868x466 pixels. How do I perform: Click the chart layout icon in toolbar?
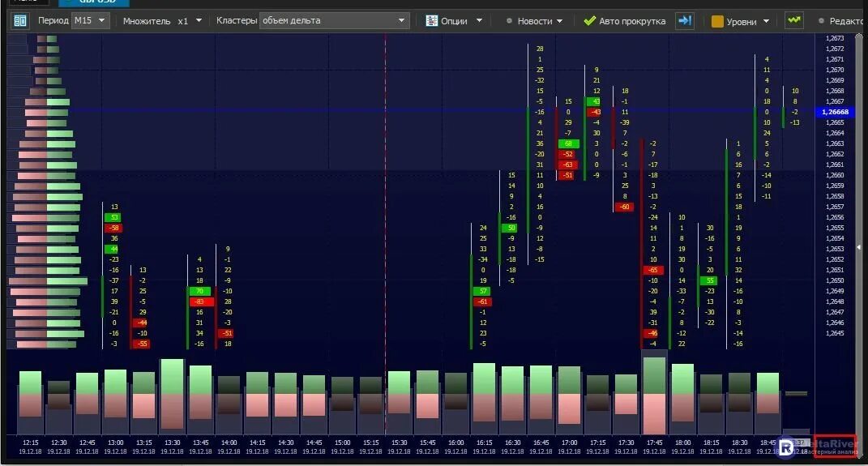click(20, 21)
